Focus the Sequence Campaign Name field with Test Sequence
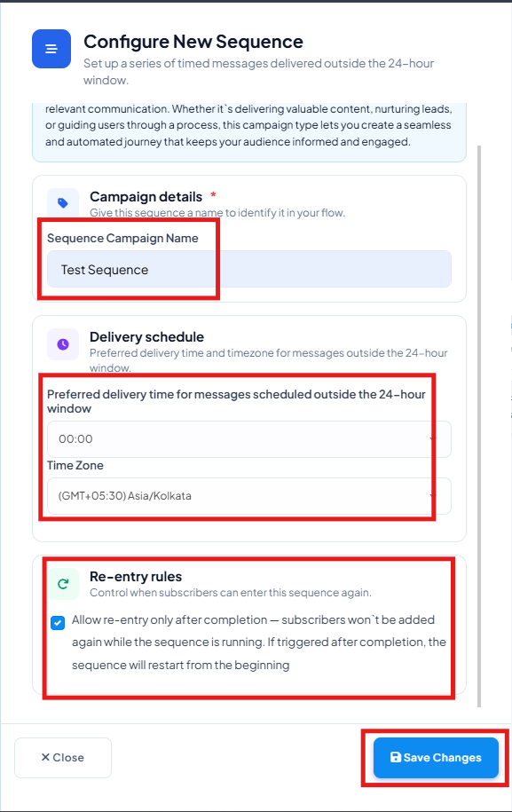Viewport: 512px width, 812px height. click(249, 269)
